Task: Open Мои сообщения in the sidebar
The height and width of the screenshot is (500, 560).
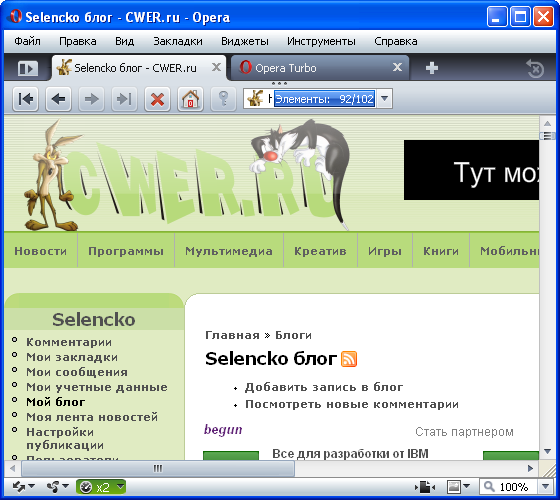Action: [x=77, y=372]
